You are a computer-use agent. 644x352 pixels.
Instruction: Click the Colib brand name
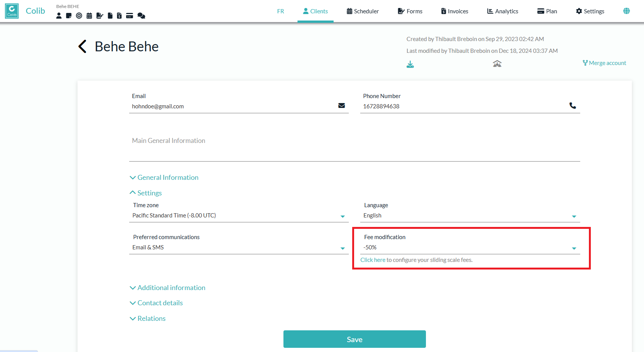[x=35, y=11]
